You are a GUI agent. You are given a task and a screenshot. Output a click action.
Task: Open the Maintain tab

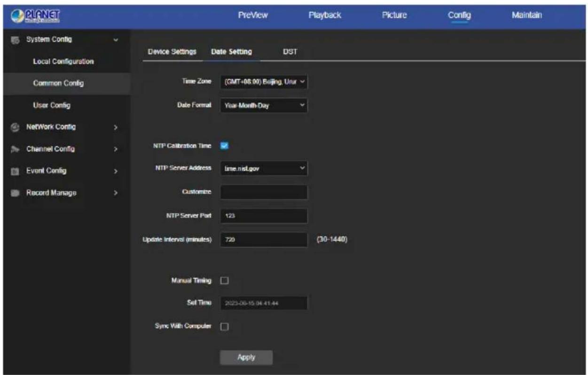click(527, 16)
